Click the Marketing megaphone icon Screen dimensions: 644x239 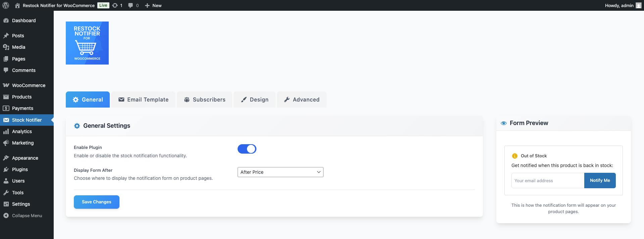(6, 143)
